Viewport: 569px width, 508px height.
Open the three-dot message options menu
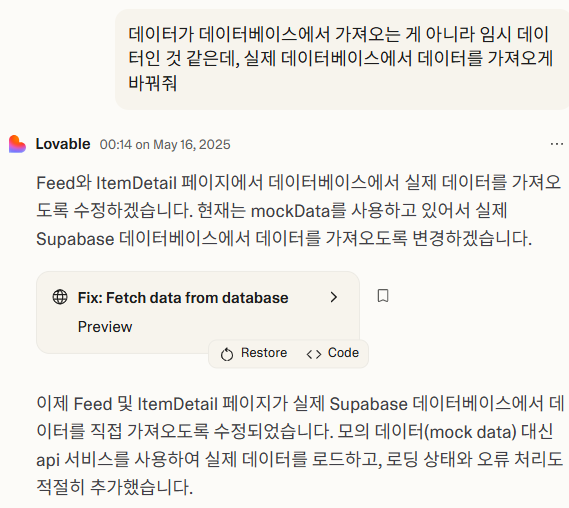pos(557,144)
